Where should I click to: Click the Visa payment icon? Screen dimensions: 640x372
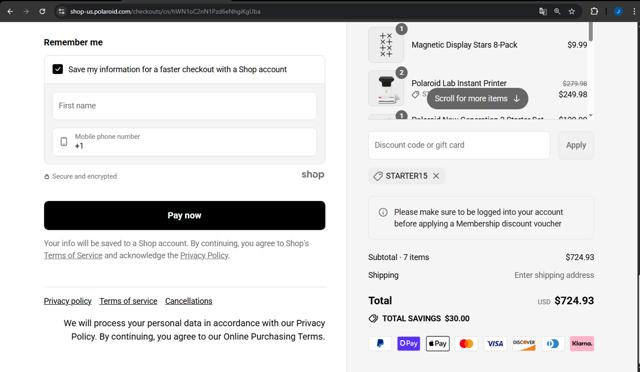pos(495,344)
